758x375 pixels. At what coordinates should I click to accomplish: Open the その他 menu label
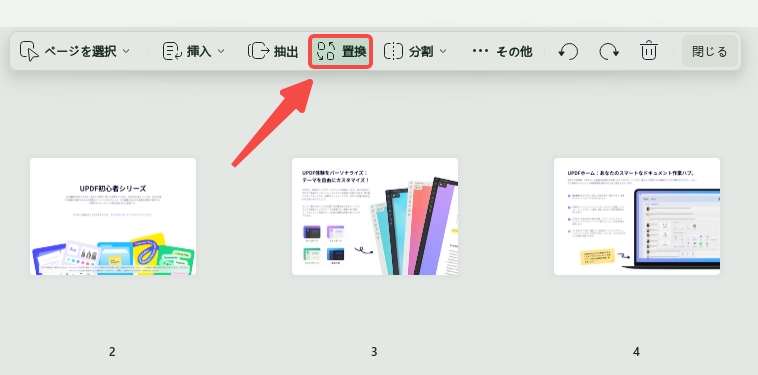pos(514,51)
